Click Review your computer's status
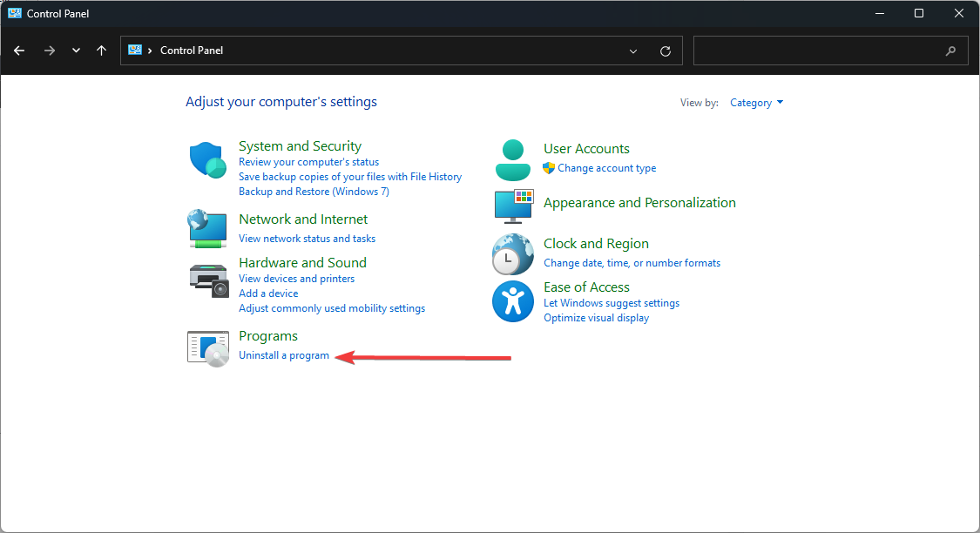 point(308,162)
